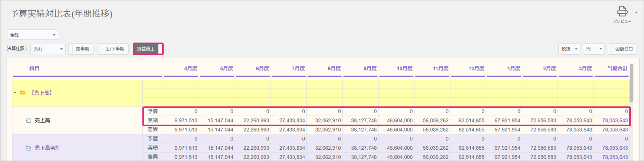The height and width of the screenshot is (161, 644).
Task: Click the 科目 column header
Action: (x=34, y=68)
